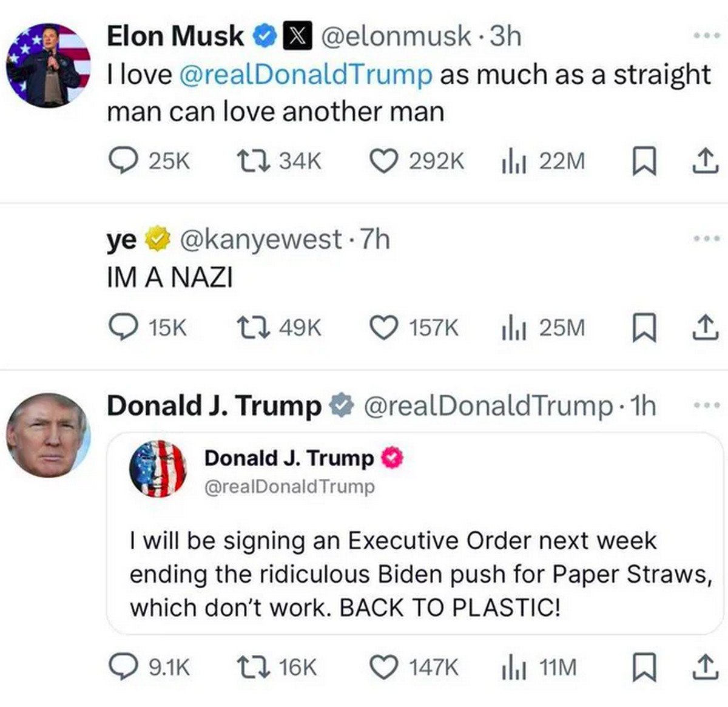Like the Trump tweet with 147K

[x=414, y=668]
